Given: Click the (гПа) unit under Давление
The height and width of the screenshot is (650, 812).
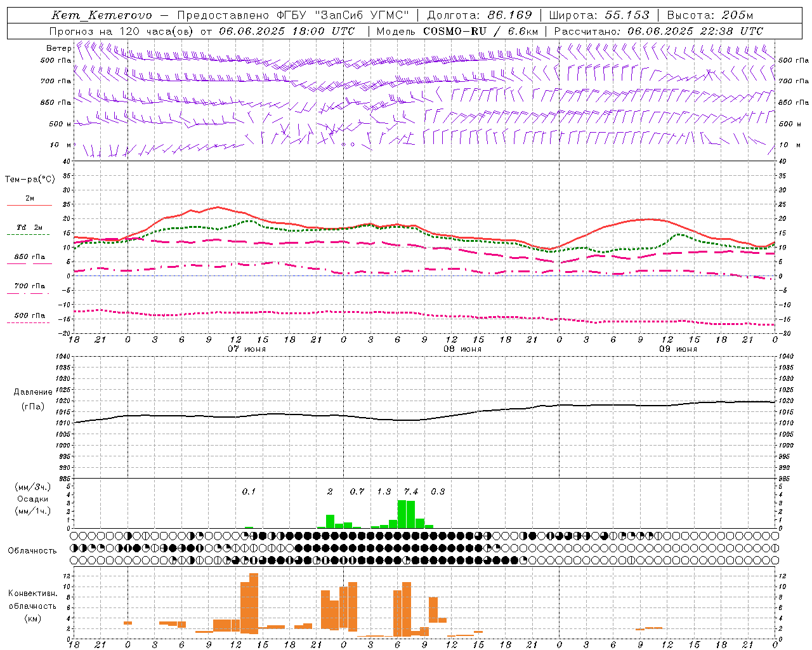Looking at the screenshot, I should 33,406.
